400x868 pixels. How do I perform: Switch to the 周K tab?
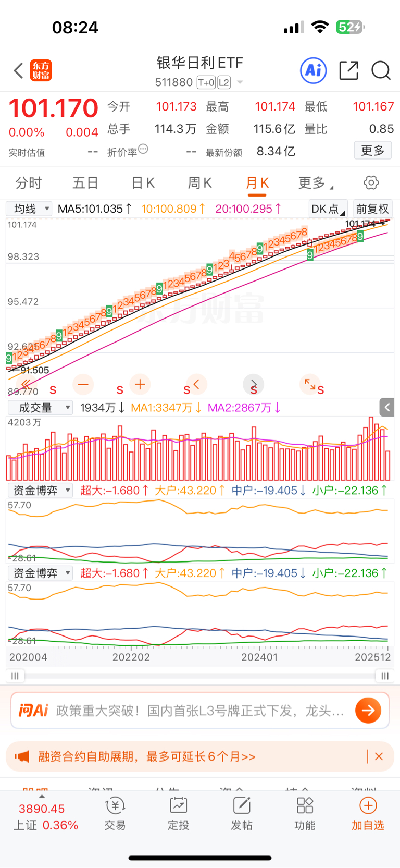point(200,183)
